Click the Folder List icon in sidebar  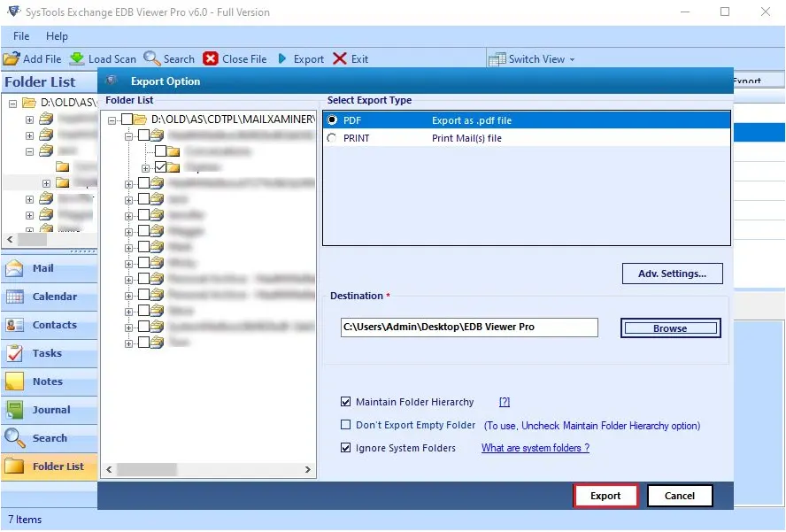click(14, 466)
